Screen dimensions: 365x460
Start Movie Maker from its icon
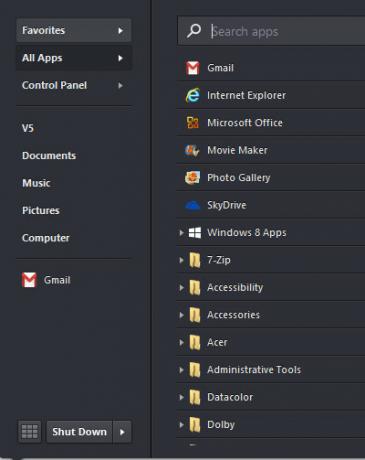pos(192,150)
